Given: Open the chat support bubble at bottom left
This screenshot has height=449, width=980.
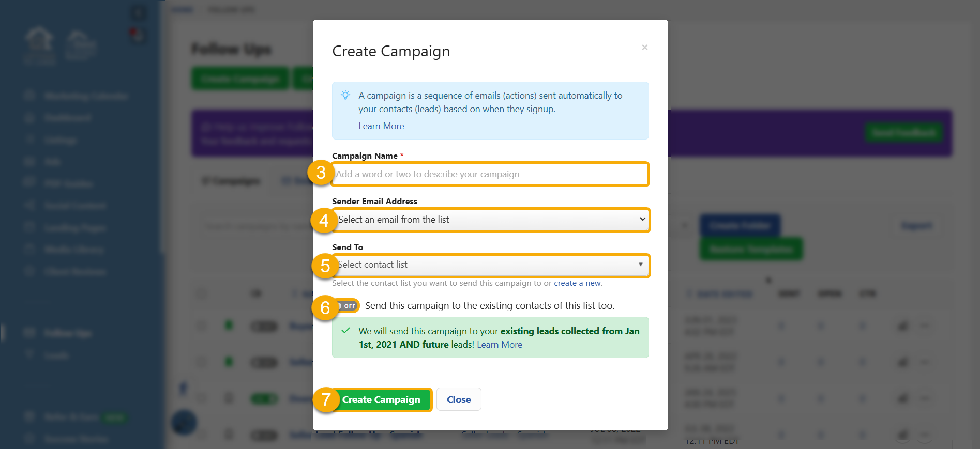Looking at the screenshot, I should coord(184,422).
